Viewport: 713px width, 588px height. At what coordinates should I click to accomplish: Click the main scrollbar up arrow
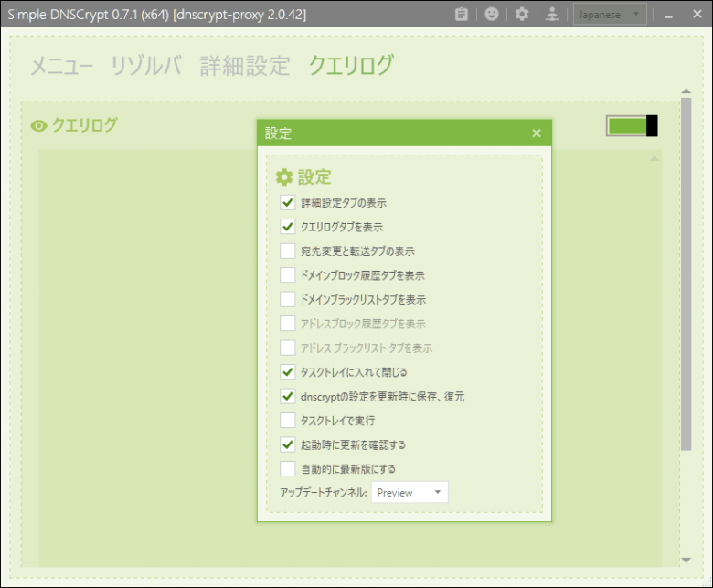[x=686, y=91]
